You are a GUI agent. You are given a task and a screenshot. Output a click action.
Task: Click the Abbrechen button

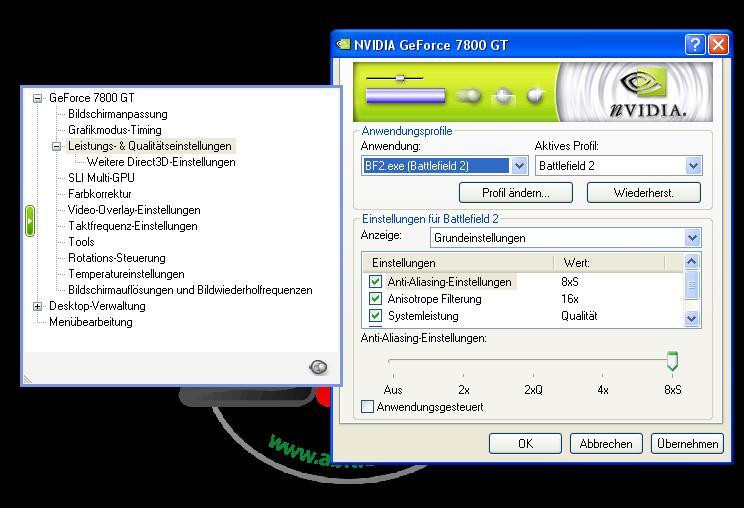tap(606, 443)
